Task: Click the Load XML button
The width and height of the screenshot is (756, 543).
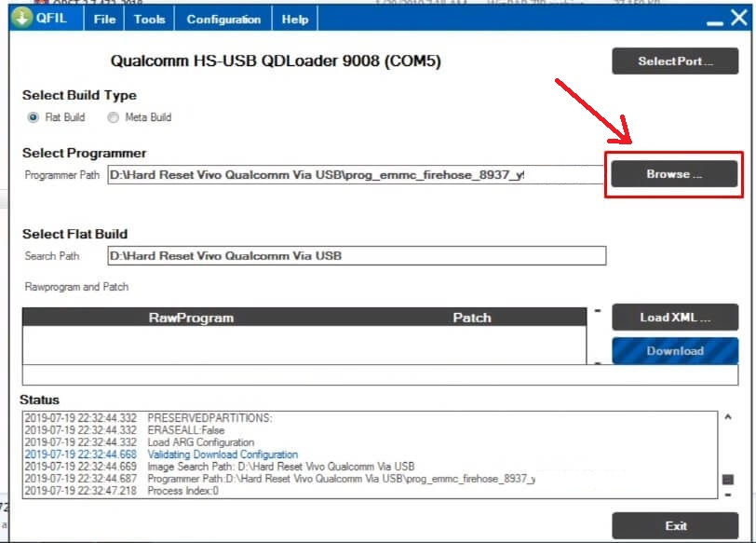Action: coord(675,318)
